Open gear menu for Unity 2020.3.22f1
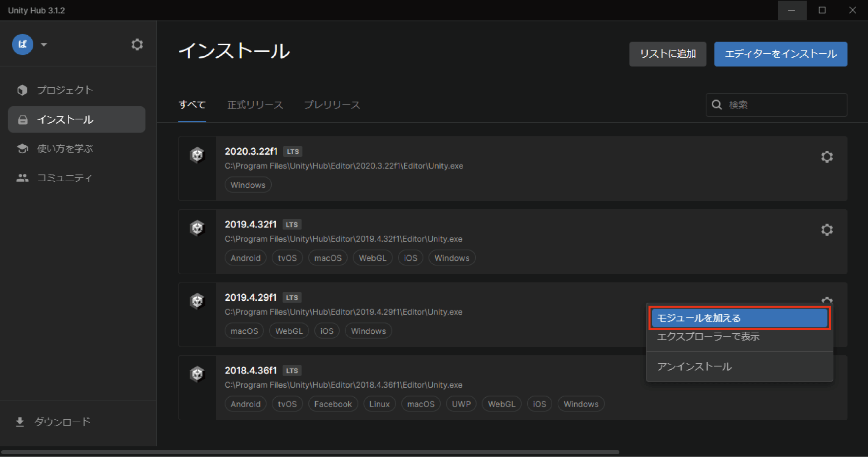Image resolution: width=868 pixels, height=457 pixels. (x=826, y=157)
